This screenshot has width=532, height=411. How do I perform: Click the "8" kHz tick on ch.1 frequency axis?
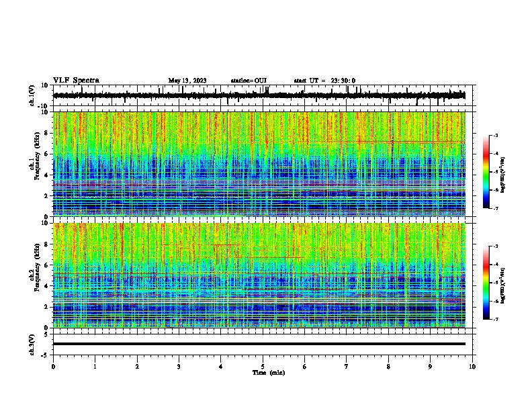(47, 133)
